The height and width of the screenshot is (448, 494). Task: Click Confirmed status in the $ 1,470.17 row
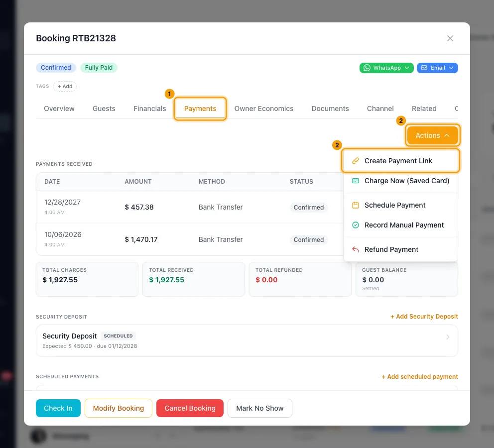309,240
